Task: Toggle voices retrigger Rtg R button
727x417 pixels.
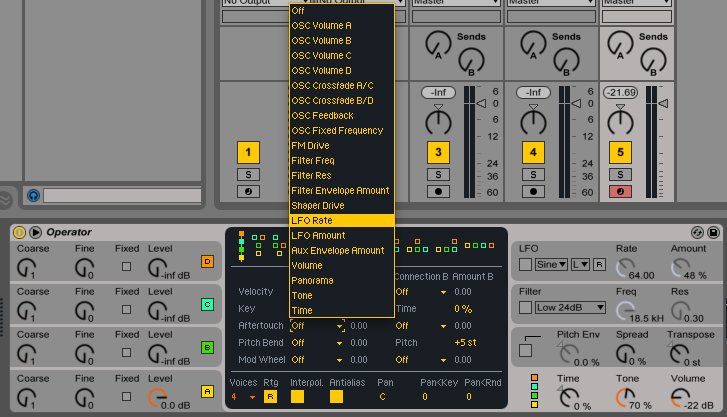Action: click(x=270, y=397)
